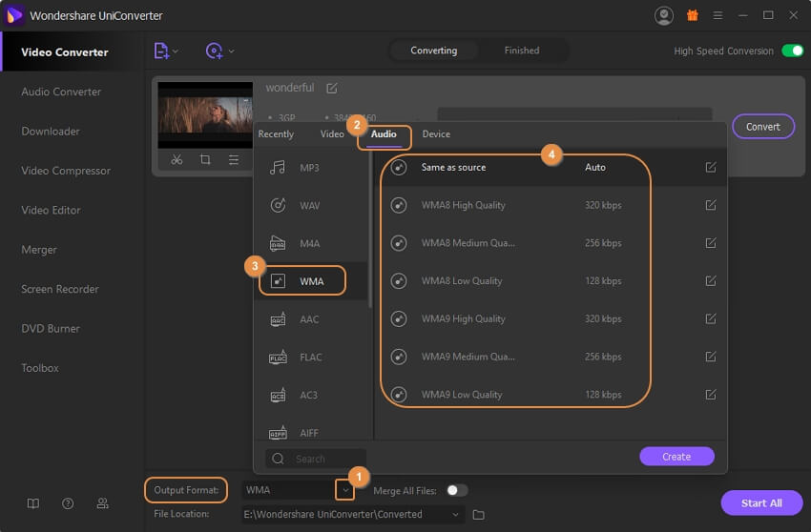The width and height of the screenshot is (811, 532).
Task: Click the Convert button
Action: pos(763,127)
